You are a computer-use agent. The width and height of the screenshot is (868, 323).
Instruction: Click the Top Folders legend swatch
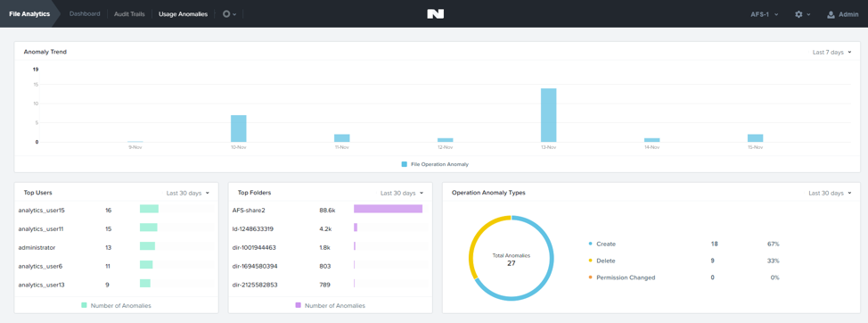pos(299,305)
